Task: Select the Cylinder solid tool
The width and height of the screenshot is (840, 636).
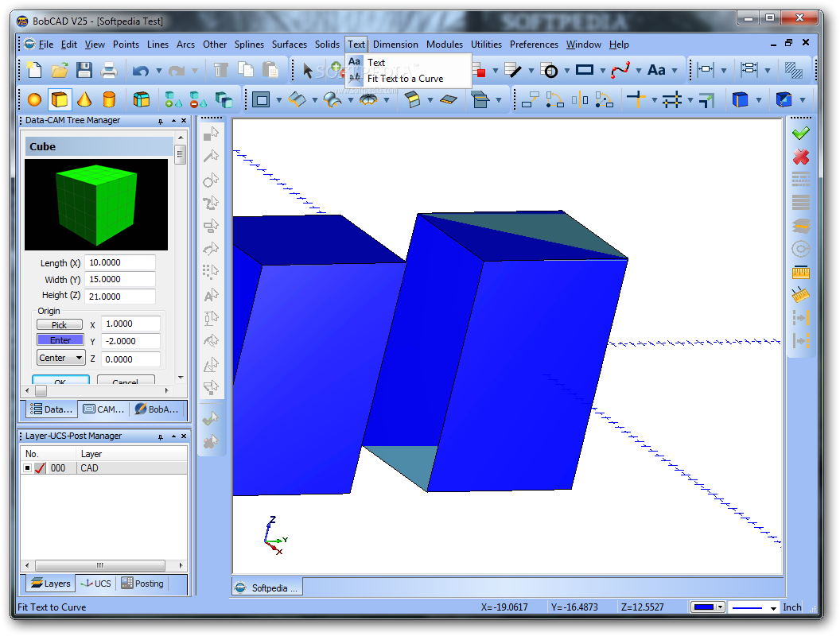Action: 109,99
